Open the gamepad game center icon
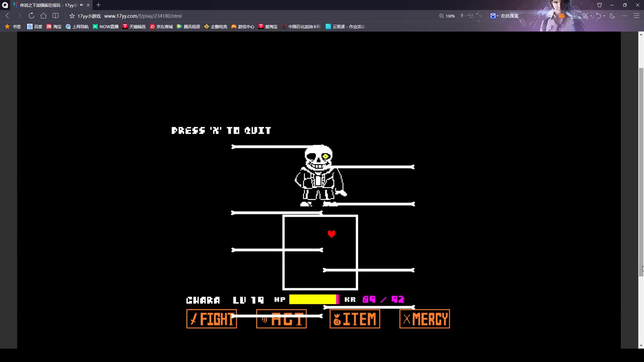Screen dimensions: 644x362 pos(562,16)
